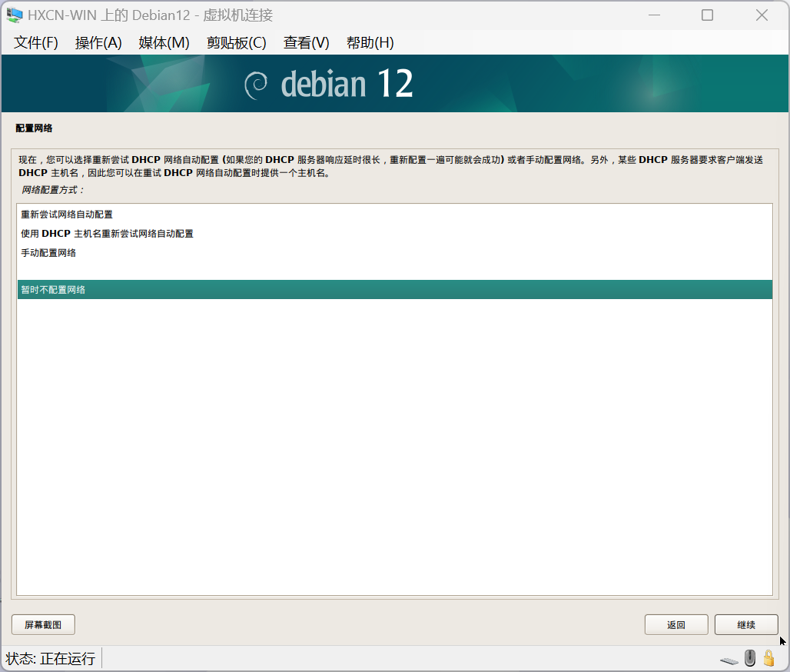Click the 屏幕截图 button
This screenshot has width=790, height=672.
tap(43, 624)
